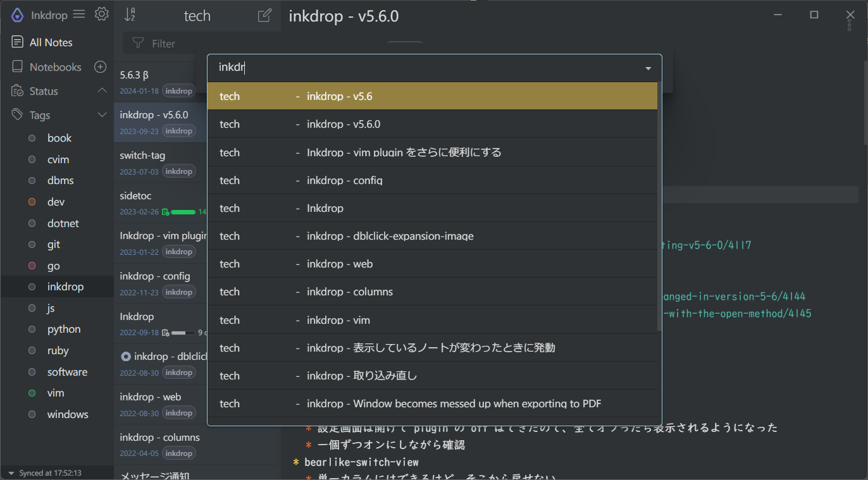868x480 pixels.
Task: Select the git tag
Action: (x=58, y=244)
